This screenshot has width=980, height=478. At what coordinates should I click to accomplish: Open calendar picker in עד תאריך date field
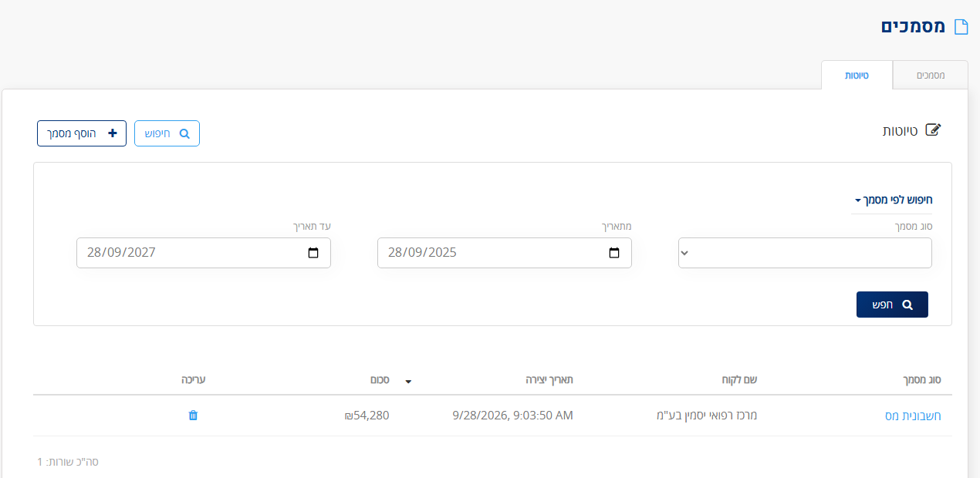313,253
